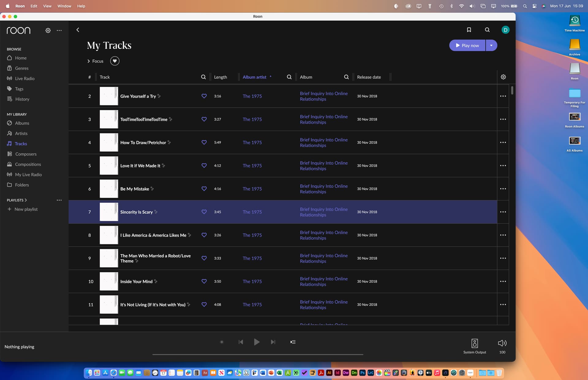588x380 pixels.
Task: Open the search icon in top bar
Action: pos(487,30)
